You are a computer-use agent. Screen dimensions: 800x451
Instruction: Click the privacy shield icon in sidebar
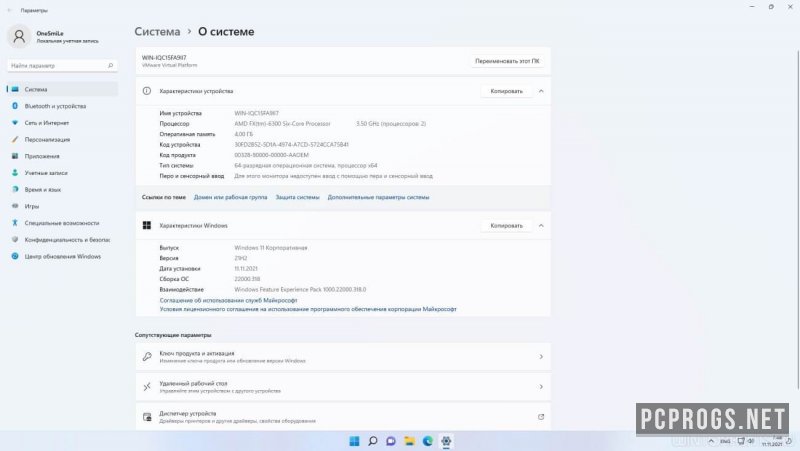[15, 239]
